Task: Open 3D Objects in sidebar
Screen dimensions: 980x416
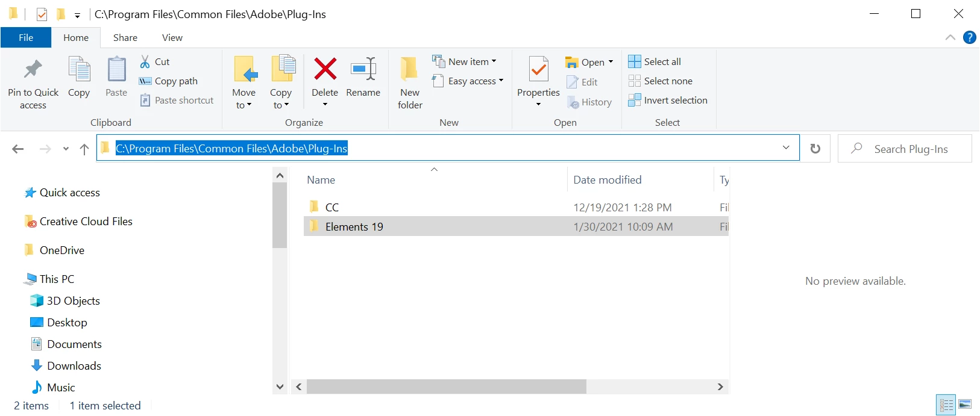Action: pyautogui.click(x=65, y=301)
